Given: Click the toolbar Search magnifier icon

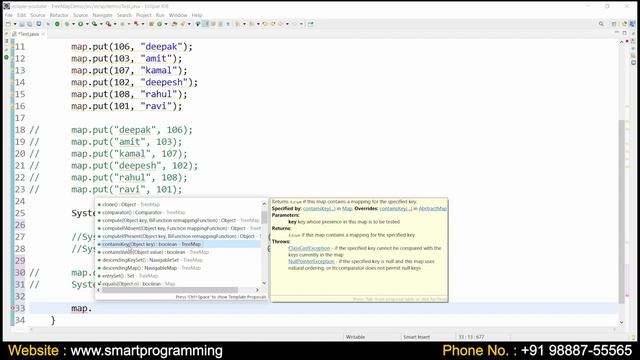Looking at the screenshot, I should click(x=601, y=24).
